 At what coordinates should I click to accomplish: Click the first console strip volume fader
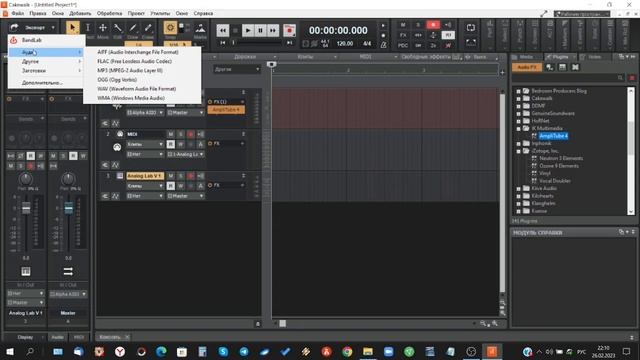(x=26, y=208)
